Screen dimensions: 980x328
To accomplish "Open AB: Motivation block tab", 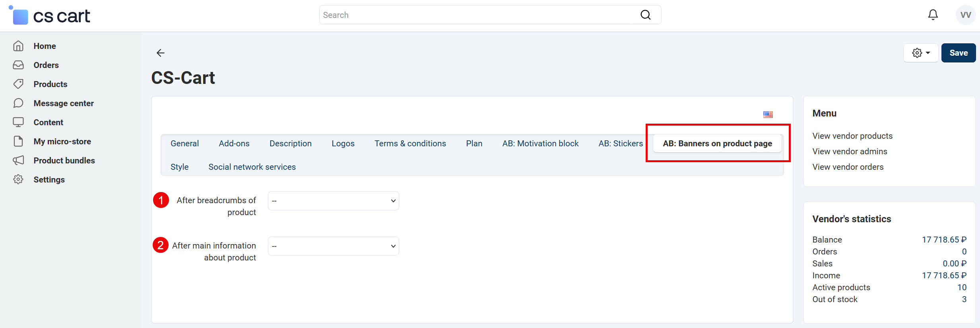I will (x=540, y=144).
